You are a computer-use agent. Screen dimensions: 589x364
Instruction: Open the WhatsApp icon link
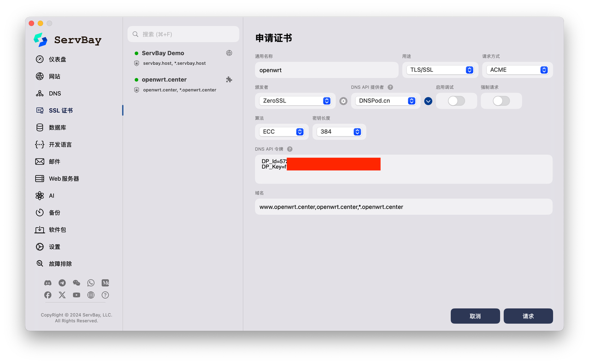point(91,283)
